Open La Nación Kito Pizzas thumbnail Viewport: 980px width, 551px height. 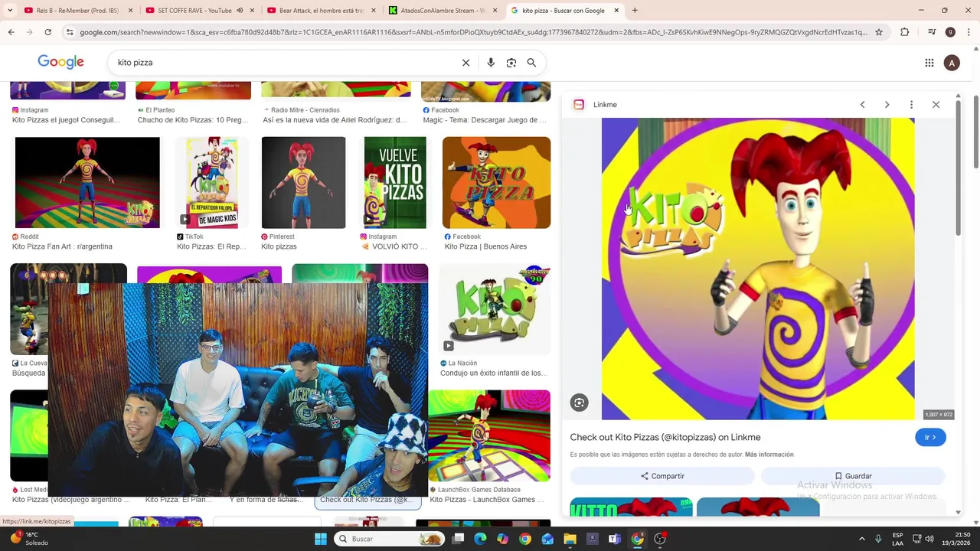tap(495, 309)
